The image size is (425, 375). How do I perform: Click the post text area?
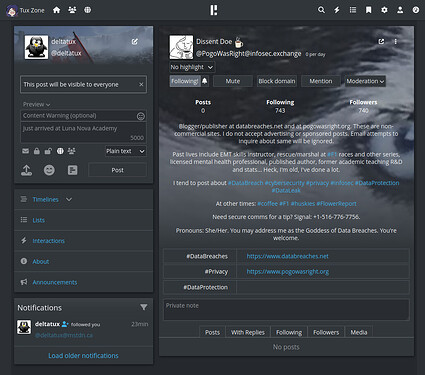click(x=83, y=132)
